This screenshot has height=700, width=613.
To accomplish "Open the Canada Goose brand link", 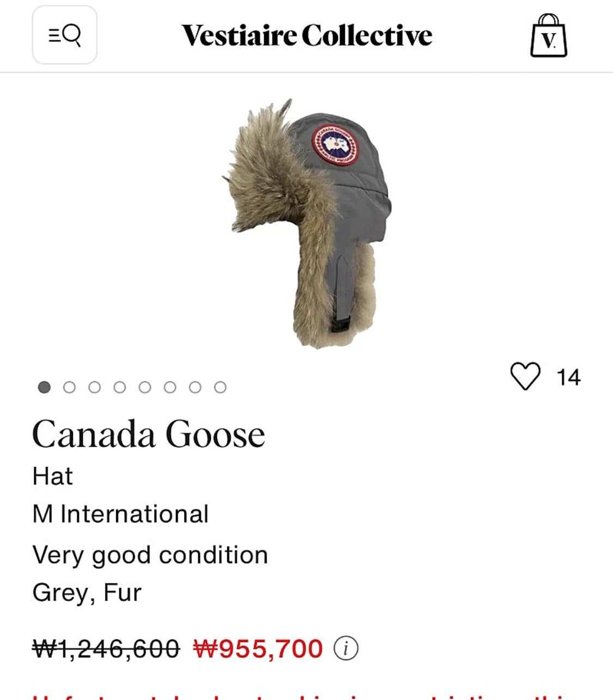I will tap(149, 435).
